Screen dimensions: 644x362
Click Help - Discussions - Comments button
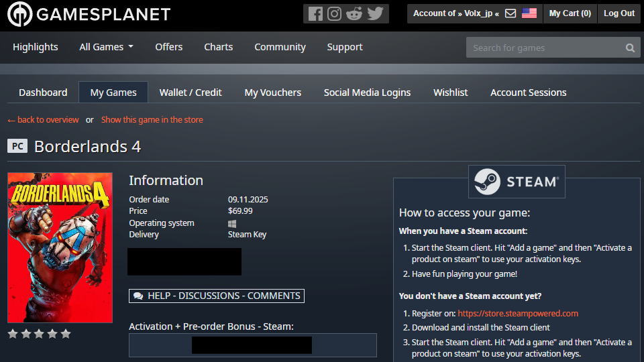point(217,296)
